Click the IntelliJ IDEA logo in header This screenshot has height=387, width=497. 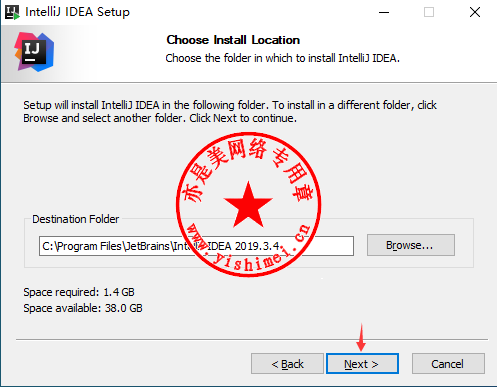pyautogui.click(x=34, y=52)
